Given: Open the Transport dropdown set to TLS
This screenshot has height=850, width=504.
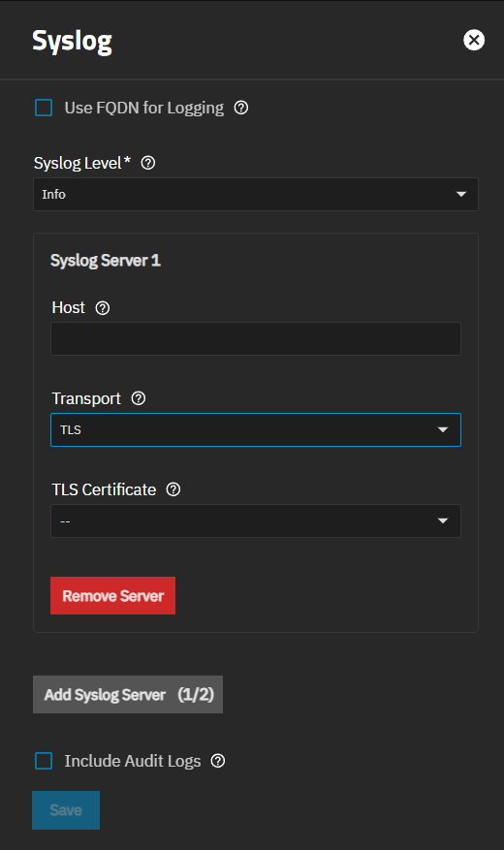Looking at the screenshot, I should coord(256,430).
